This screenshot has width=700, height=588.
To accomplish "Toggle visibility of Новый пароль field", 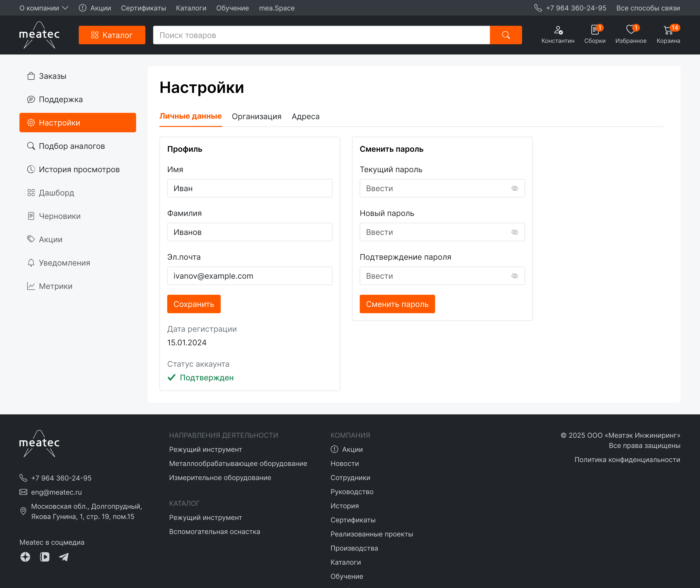I will pyautogui.click(x=514, y=232).
